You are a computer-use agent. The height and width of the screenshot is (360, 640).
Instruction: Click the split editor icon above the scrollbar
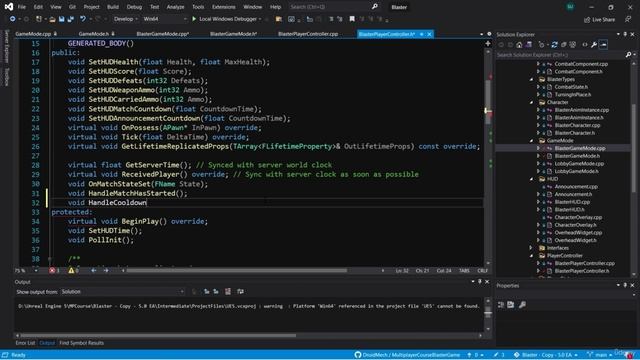click(x=488, y=43)
